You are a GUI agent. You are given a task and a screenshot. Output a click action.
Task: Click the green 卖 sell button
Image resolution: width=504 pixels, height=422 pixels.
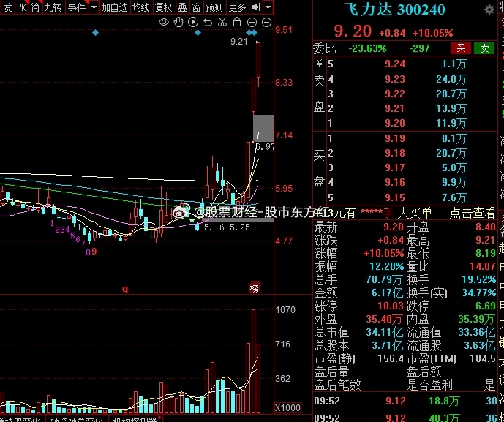[484, 48]
